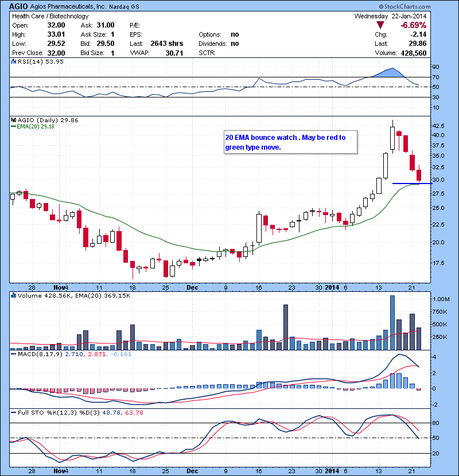Click the Prev Close value 32.00

coord(56,53)
